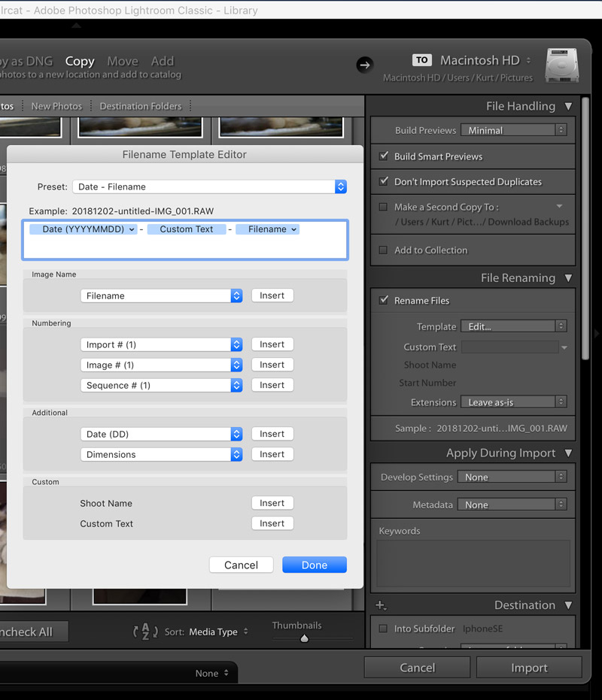
Task: Click the plus icon beside Destination panel
Action: [x=381, y=605]
